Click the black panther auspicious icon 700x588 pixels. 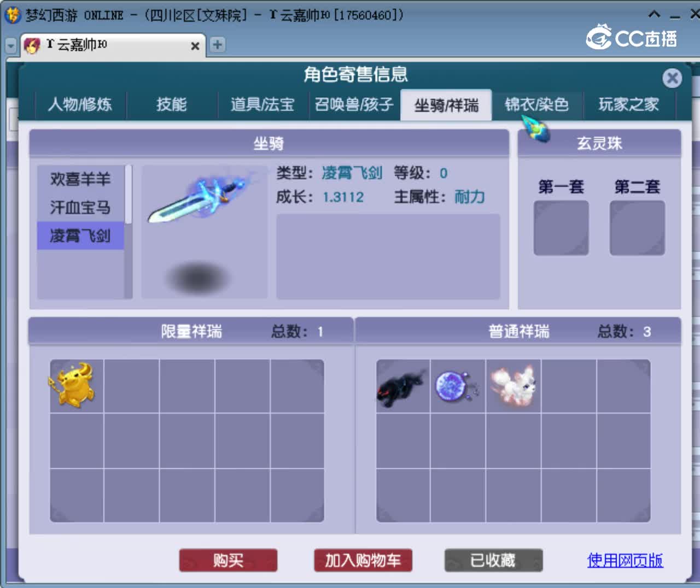(402, 386)
